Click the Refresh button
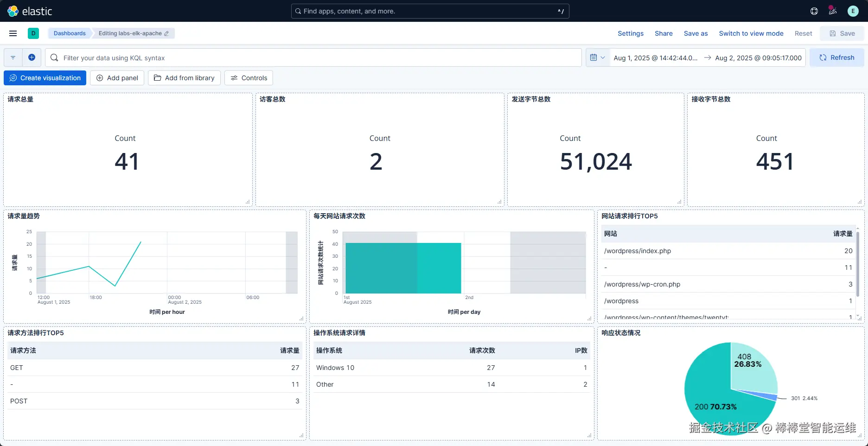The width and height of the screenshot is (868, 446). (836, 57)
